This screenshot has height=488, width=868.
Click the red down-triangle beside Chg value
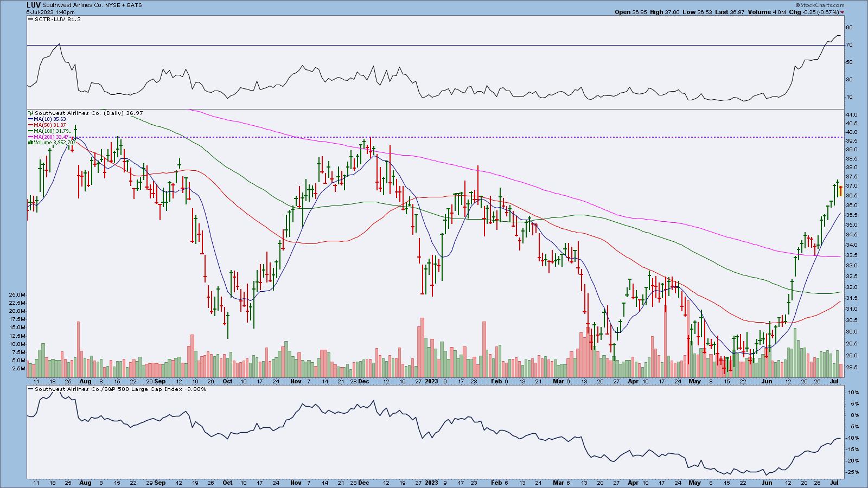843,12
